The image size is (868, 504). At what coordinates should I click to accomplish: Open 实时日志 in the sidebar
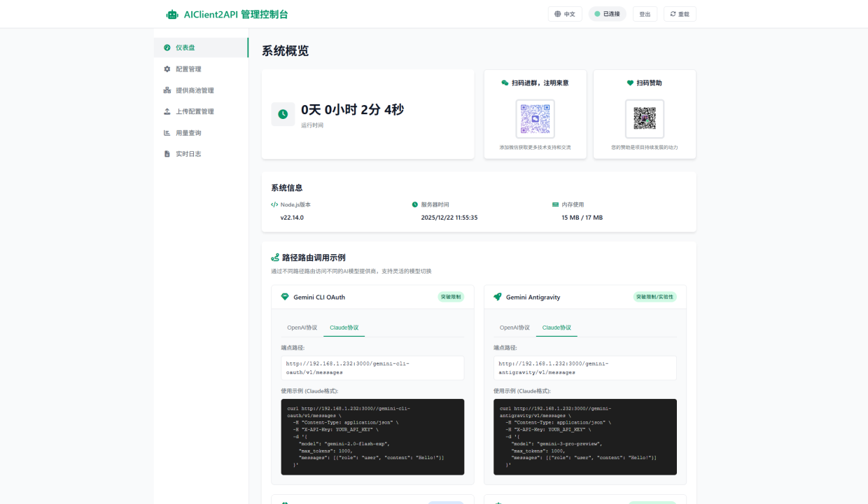[x=201, y=153]
